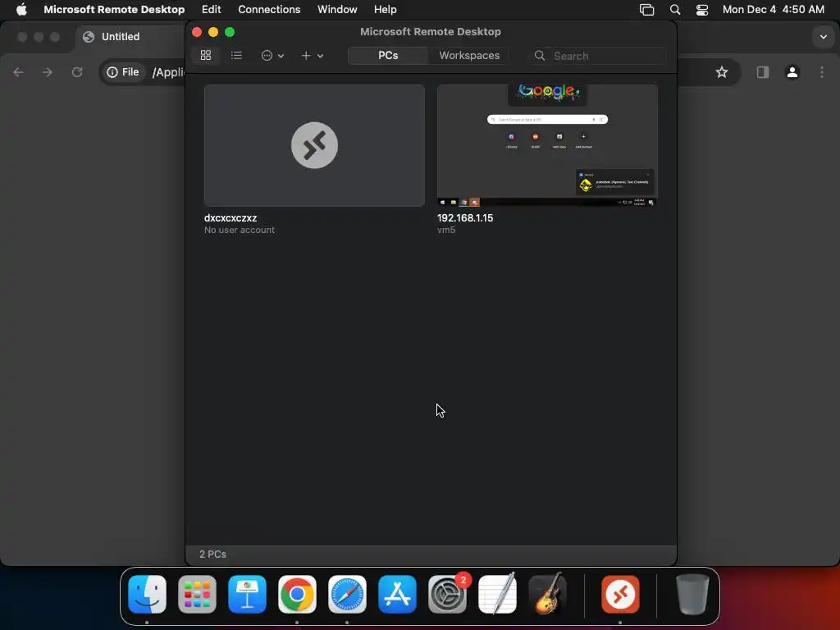Viewport: 840px width, 630px height.
Task: Open Launchpad from the Dock
Action: click(197, 594)
